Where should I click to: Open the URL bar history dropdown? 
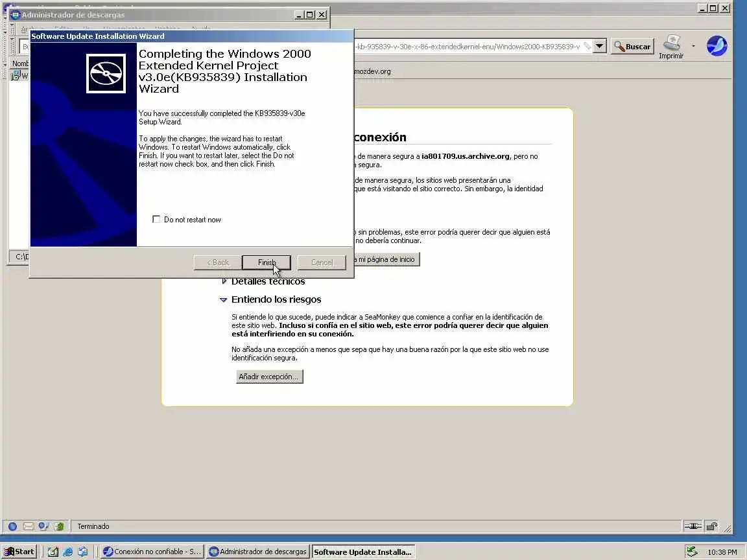[599, 46]
